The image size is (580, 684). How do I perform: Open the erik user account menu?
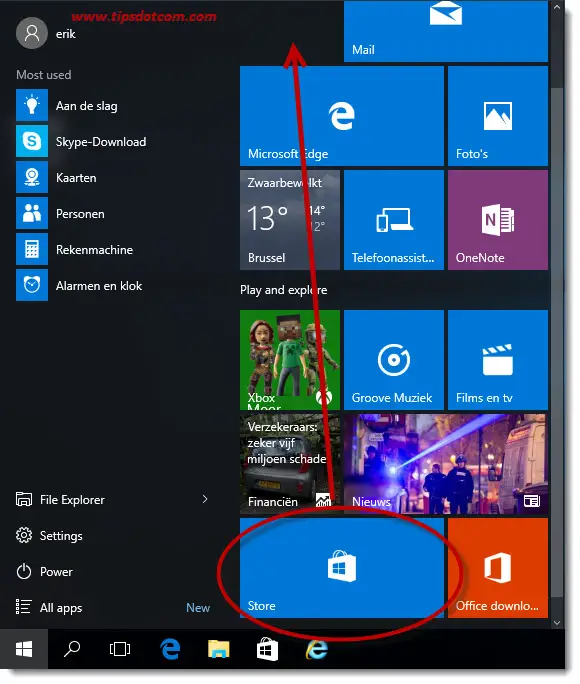click(x=46, y=33)
